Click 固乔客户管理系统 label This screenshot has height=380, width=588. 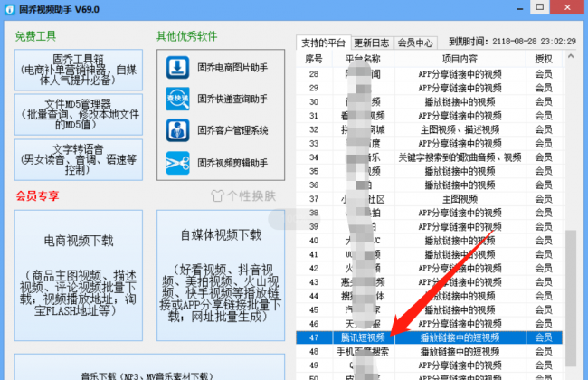click(x=232, y=130)
